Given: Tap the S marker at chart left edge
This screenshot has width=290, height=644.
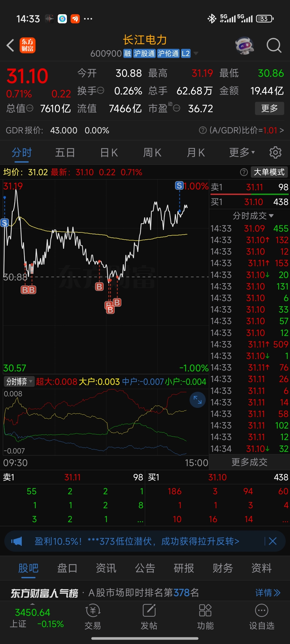Looking at the screenshot, I should tap(5, 223).
